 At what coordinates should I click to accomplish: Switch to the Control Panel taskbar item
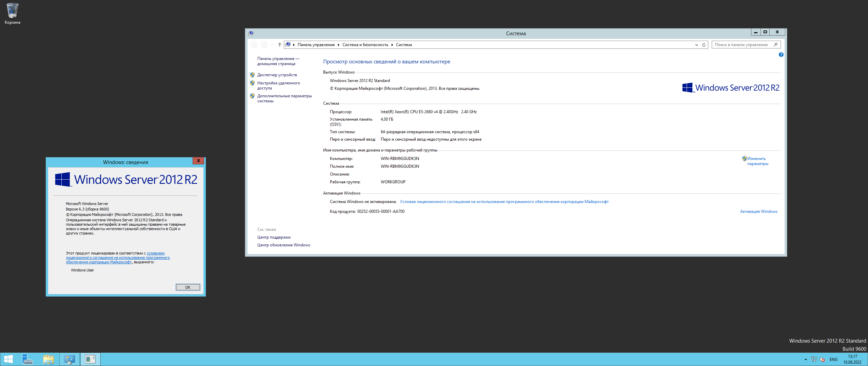click(x=70, y=359)
